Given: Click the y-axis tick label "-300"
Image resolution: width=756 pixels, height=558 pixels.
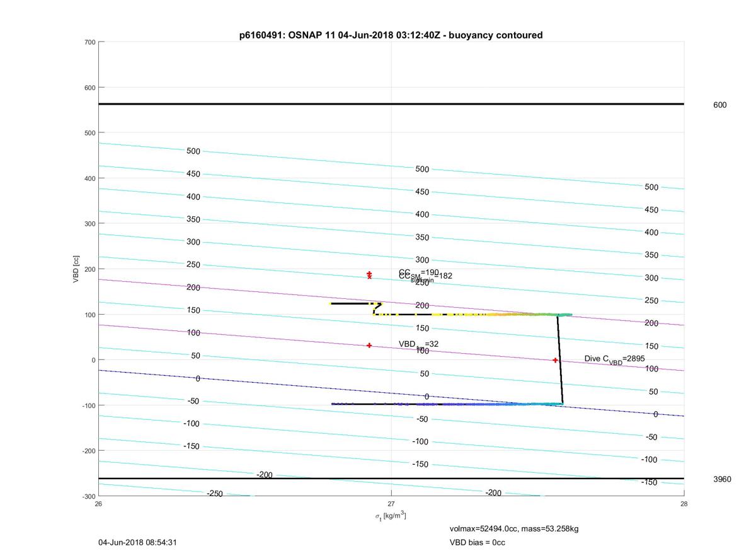Looking at the screenshot, I should tap(88, 496).
